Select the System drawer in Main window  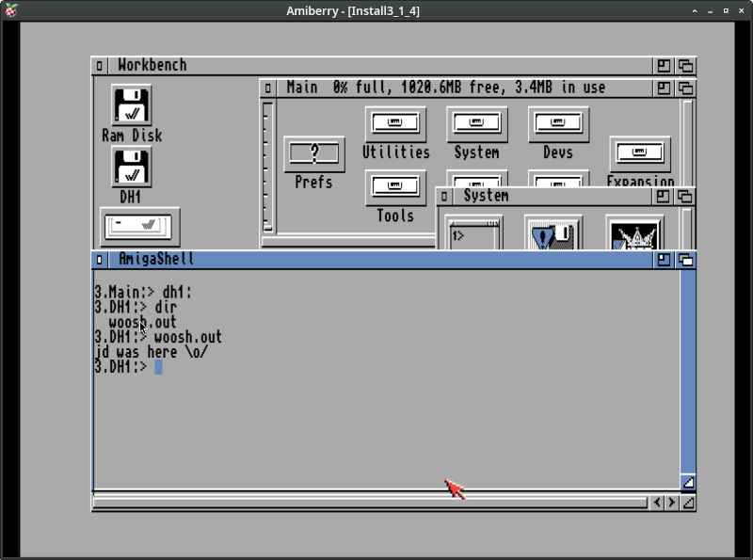(477, 124)
